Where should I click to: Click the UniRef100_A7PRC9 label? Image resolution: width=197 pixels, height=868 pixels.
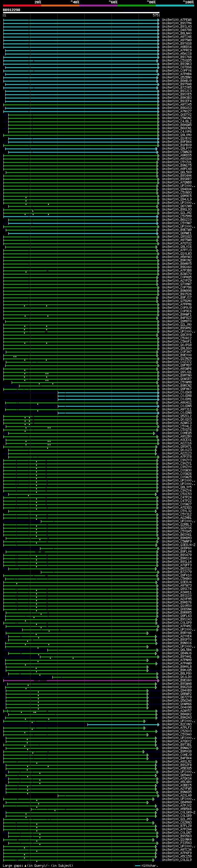(177, 50)
